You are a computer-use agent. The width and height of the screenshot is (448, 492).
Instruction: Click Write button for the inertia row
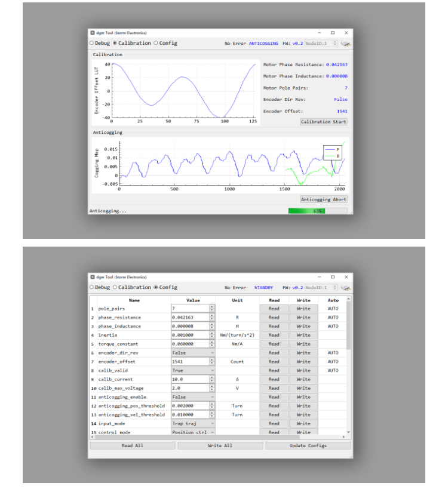[x=303, y=335]
